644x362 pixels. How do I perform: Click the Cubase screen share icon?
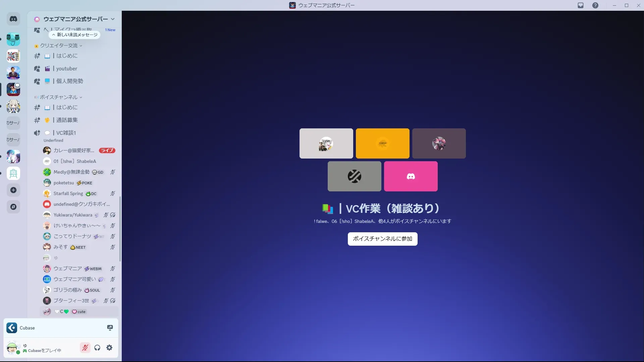point(110,328)
